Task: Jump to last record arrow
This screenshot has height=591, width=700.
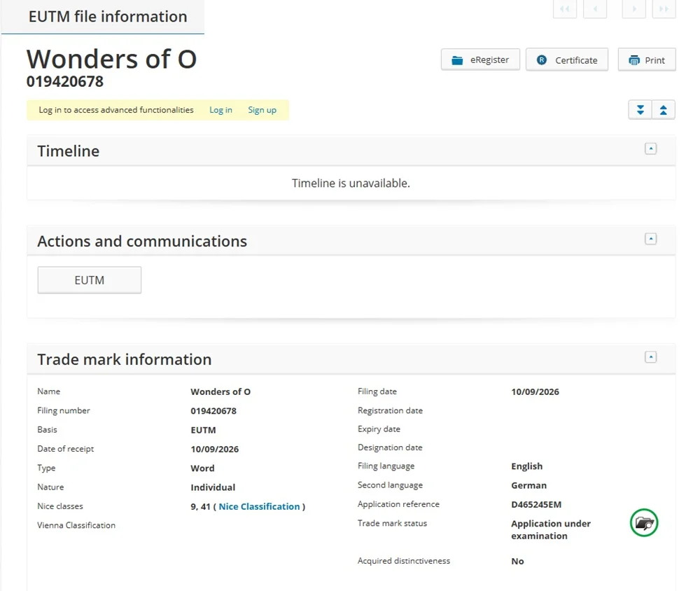Action: tap(664, 9)
